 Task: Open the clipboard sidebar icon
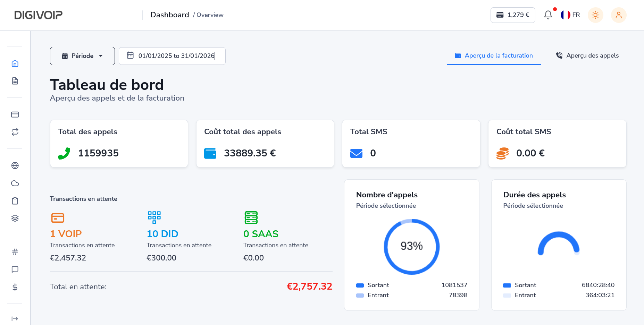pos(15,201)
